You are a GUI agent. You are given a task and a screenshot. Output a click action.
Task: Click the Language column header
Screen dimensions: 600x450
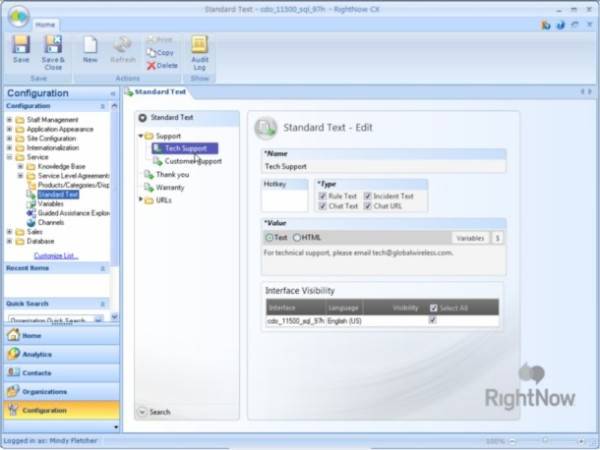[x=344, y=308]
